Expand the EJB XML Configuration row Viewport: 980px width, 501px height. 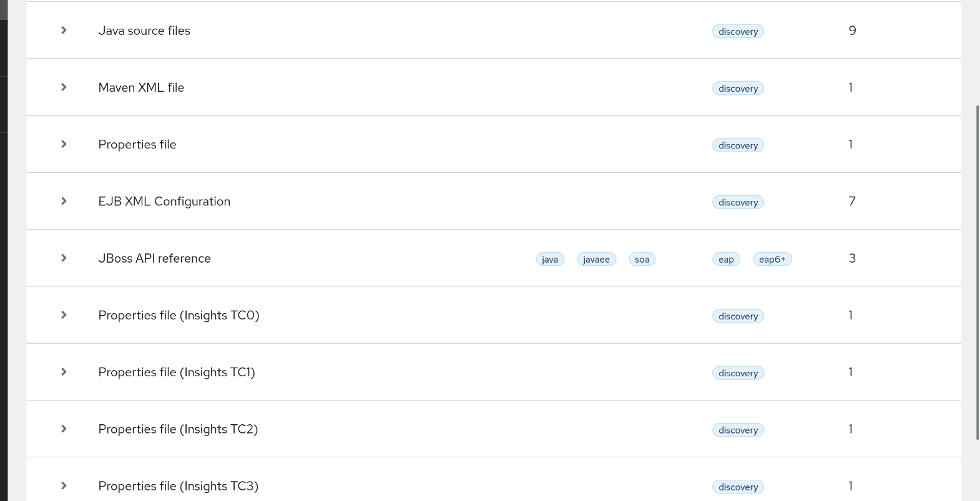click(64, 201)
